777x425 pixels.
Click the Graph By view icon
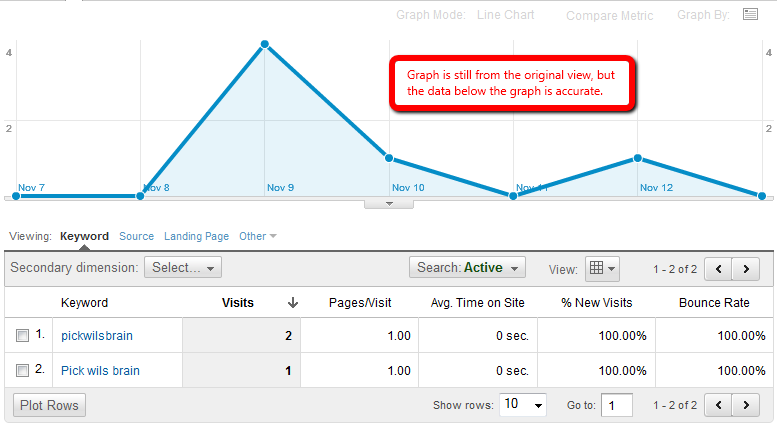coord(751,15)
